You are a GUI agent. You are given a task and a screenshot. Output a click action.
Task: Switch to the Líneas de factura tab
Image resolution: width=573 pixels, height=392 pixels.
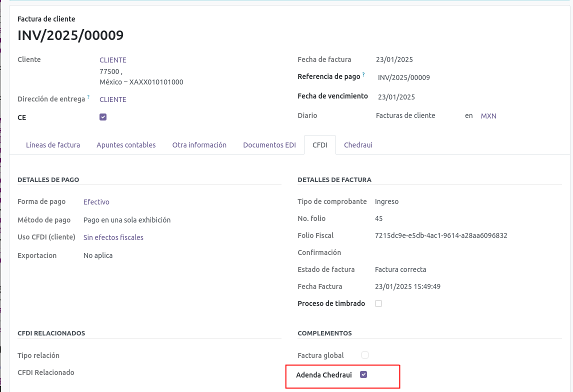pos(52,145)
